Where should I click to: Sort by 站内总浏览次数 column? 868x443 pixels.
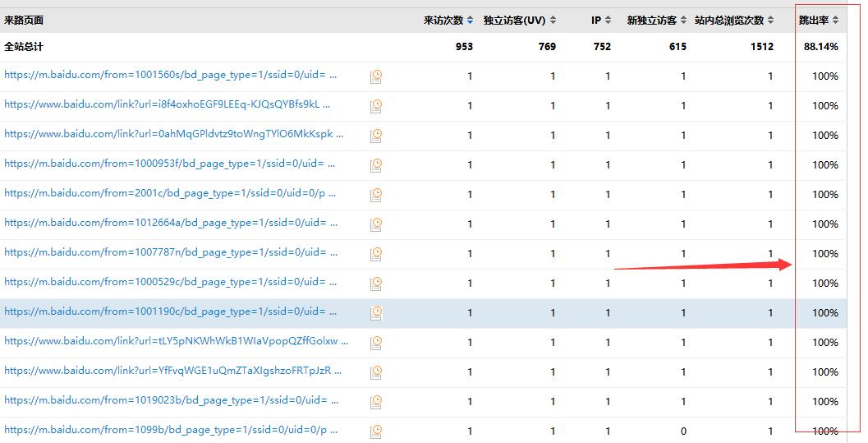(734, 21)
